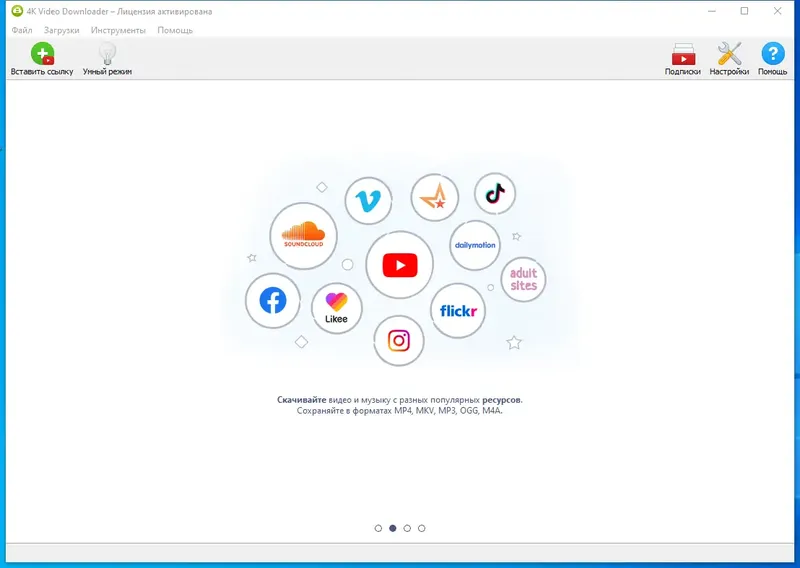Close the 4K Video Downloader window
Image resolution: width=800 pixels, height=568 pixels.
pos(777,11)
